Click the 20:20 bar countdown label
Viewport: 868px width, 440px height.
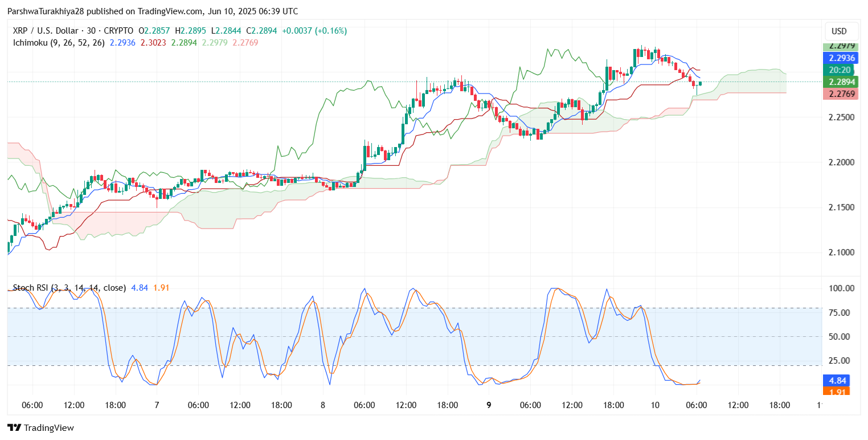coord(840,70)
